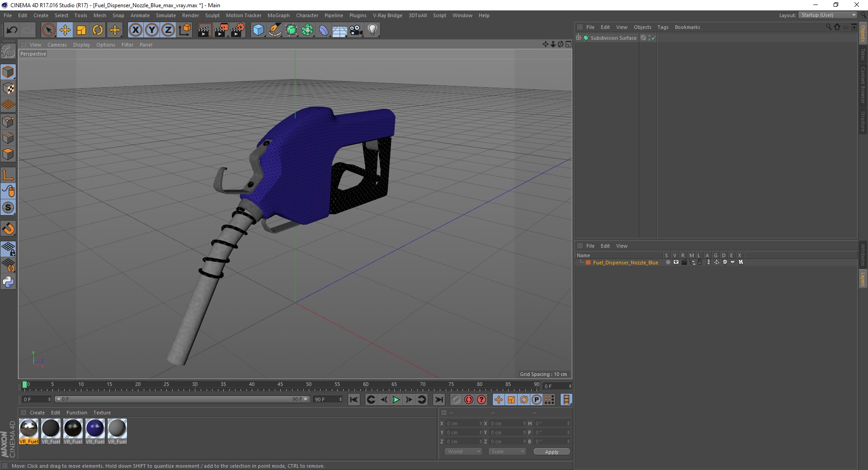868x470 pixels.
Task: Open the Spline Pen tool
Action: pos(275,30)
